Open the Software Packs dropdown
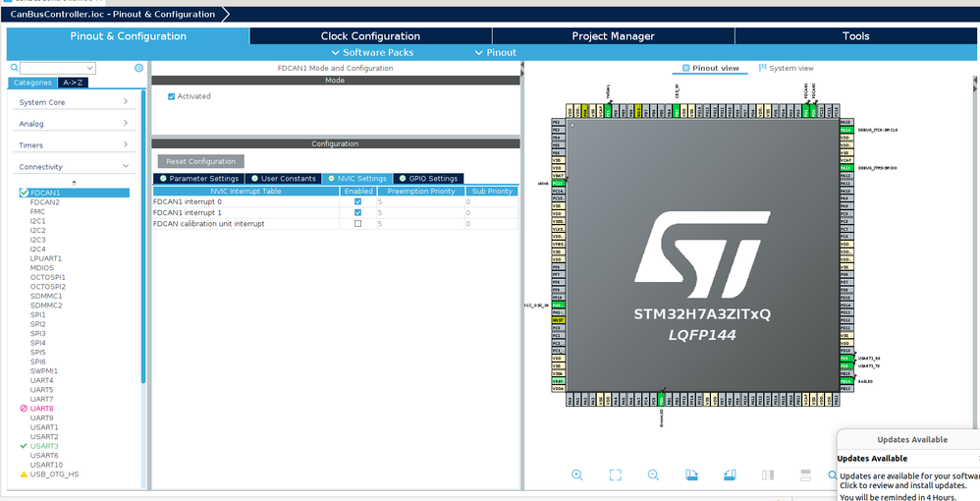Viewport: 980px width, 501px height. point(372,52)
